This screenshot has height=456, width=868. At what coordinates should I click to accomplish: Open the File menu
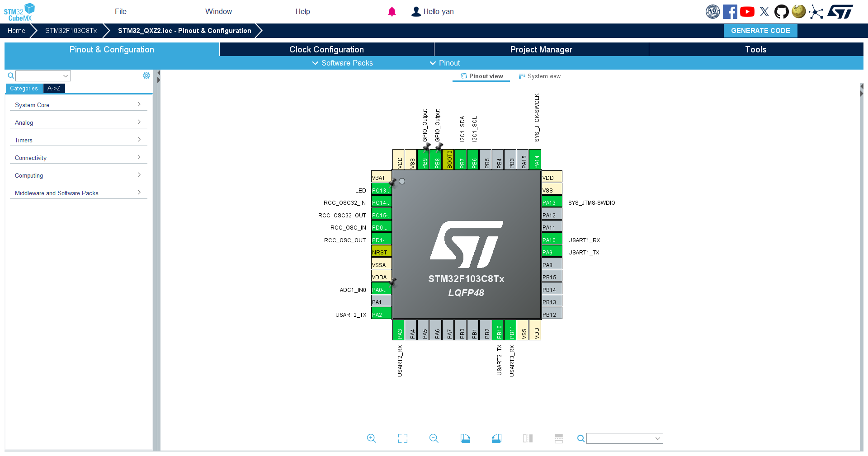tap(121, 12)
